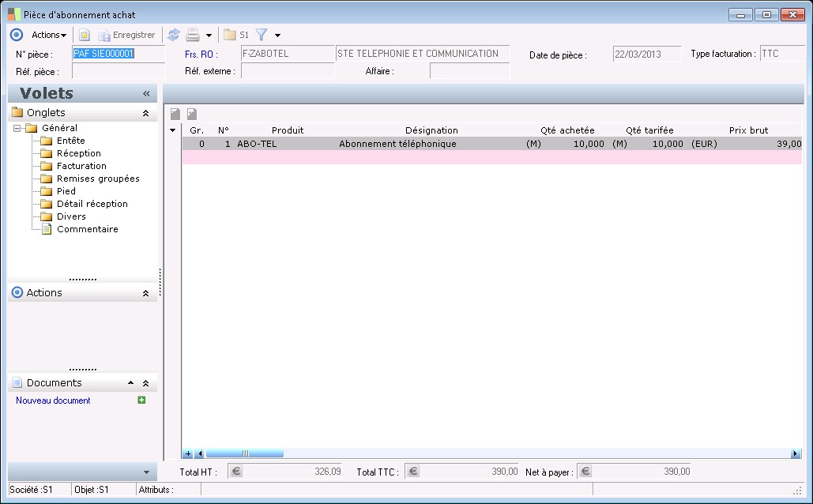Image resolution: width=813 pixels, height=504 pixels.
Task: Click the Société :S1 status bar entry
Action: tap(31, 490)
